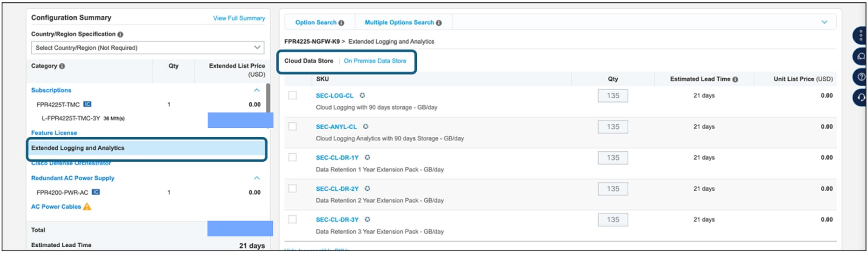Click the FPR4225-NGFW-K9 breadcrumb

pyautogui.click(x=312, y=42)
